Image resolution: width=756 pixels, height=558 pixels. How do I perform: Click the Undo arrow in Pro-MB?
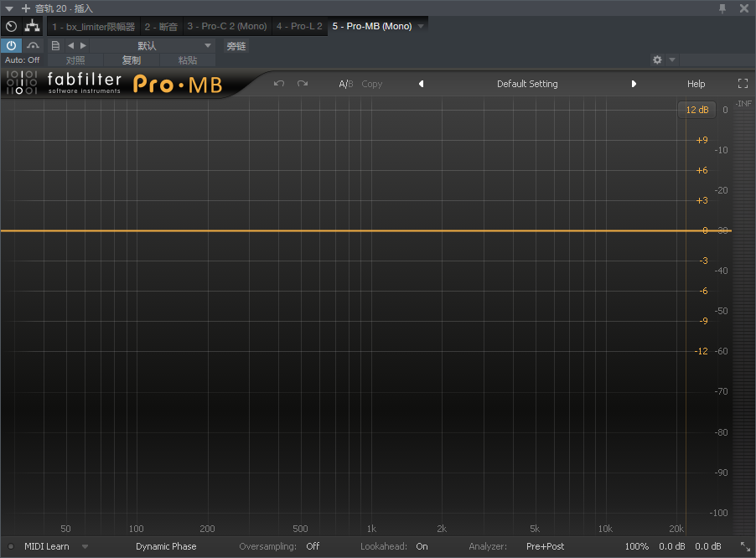pyautogui.click(x=278, y=83)
